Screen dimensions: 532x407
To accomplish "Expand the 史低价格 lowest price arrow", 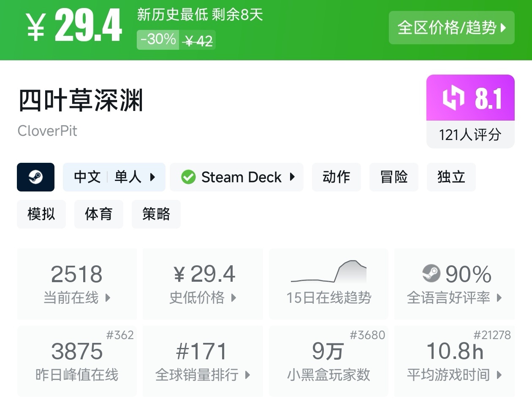I will click(233, 298).
